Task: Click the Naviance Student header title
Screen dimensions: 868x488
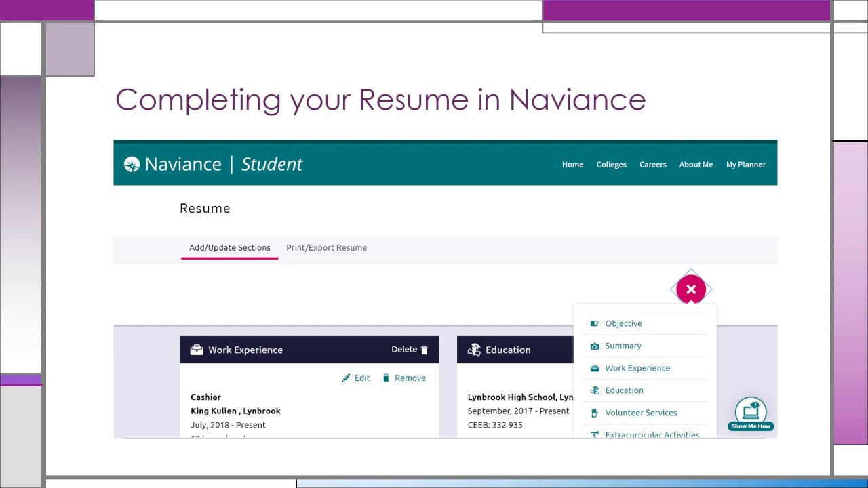Action: [x=213, y=164]
